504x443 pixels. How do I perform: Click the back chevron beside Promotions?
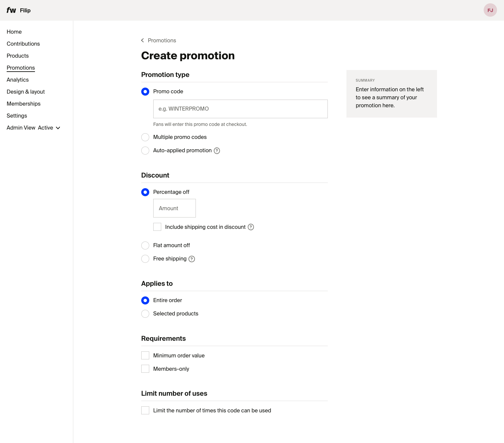coord(143,40)
